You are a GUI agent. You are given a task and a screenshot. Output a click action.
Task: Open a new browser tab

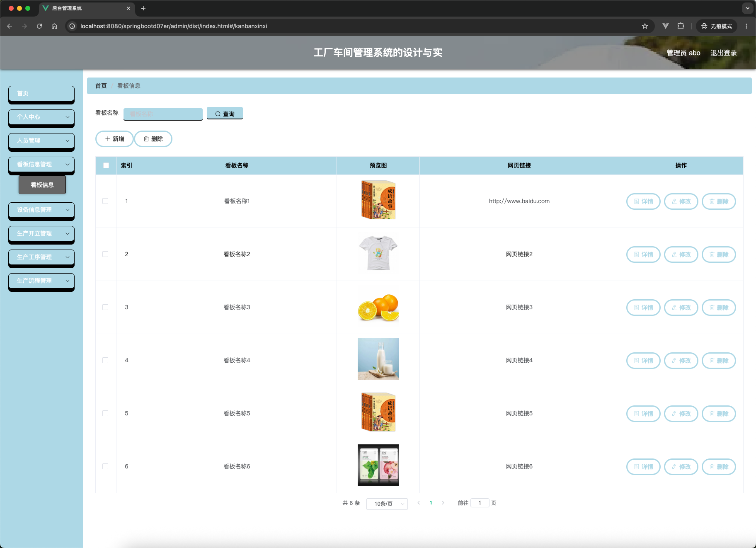tap(143, 8)
